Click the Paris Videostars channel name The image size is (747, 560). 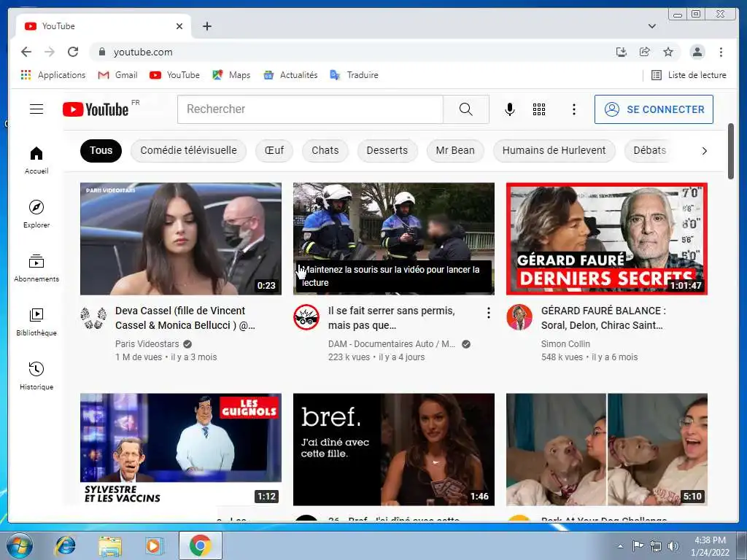coord(147,344)
